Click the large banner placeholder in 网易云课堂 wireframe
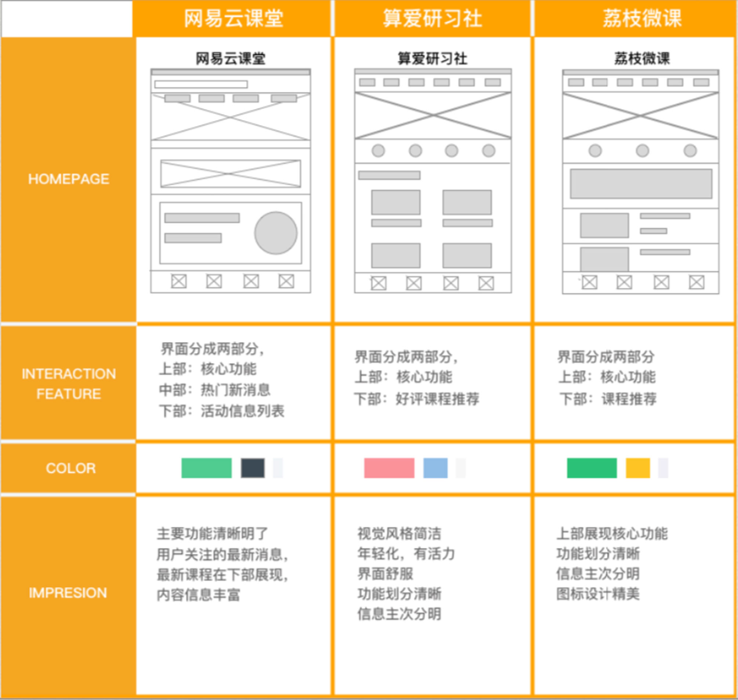Viewport: 738px width, 700px height. click(x=230, y=119)
